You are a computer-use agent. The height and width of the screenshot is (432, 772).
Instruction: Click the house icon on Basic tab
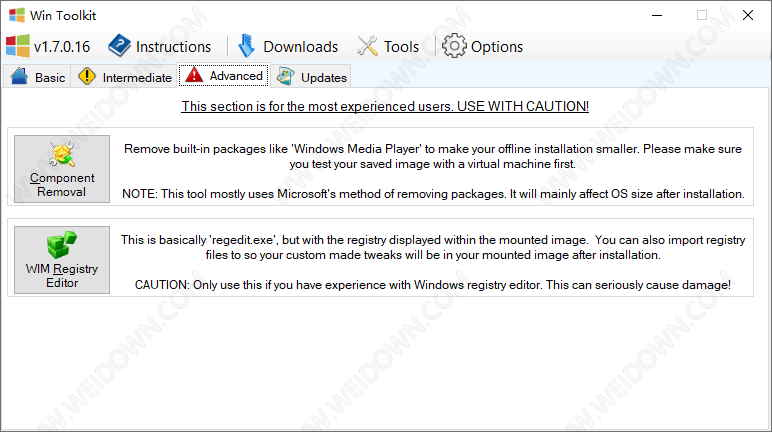point(19,76)
